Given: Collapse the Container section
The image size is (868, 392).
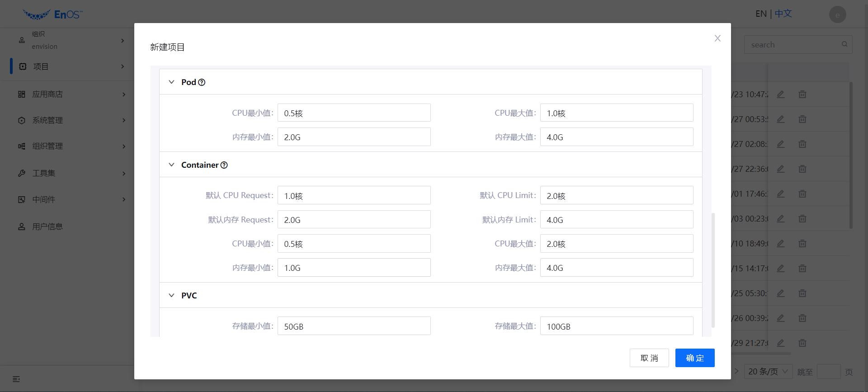Looking at the screenshot, I should tap(171, 165).
